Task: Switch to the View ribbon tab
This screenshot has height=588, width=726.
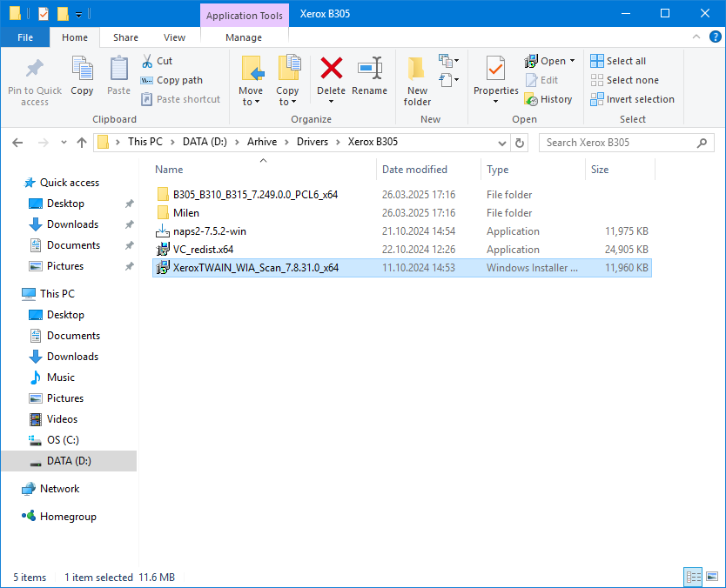Action: coord(174,37)
